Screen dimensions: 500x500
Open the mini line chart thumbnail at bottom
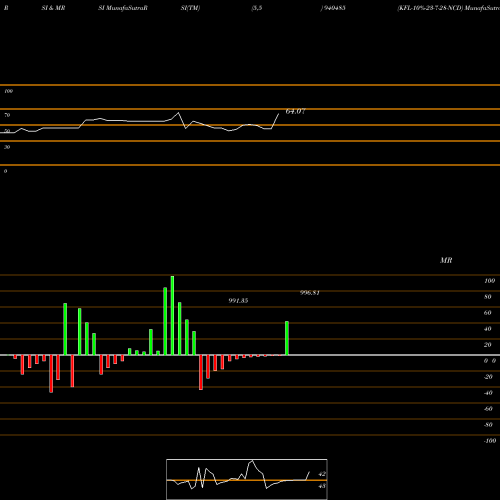[x=247, y=479]
